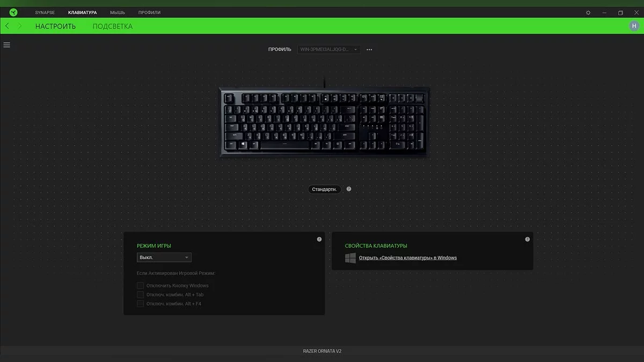Show help for Свойства клавиатуры panel
This screenshot has width=644, height=362.
tap(528, 239)
